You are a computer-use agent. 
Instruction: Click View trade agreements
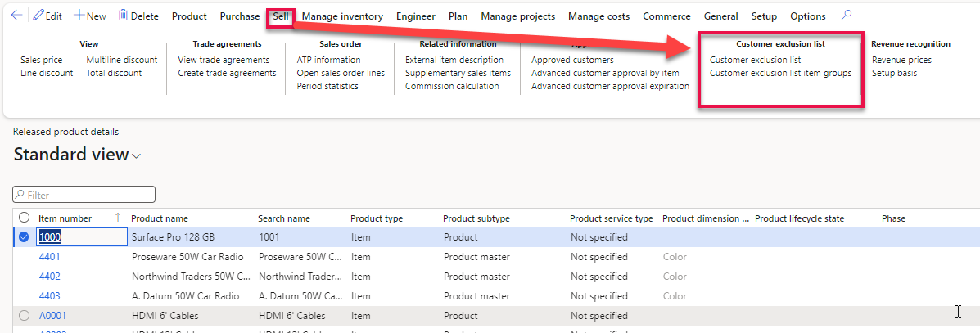click(x=224, y=60)
